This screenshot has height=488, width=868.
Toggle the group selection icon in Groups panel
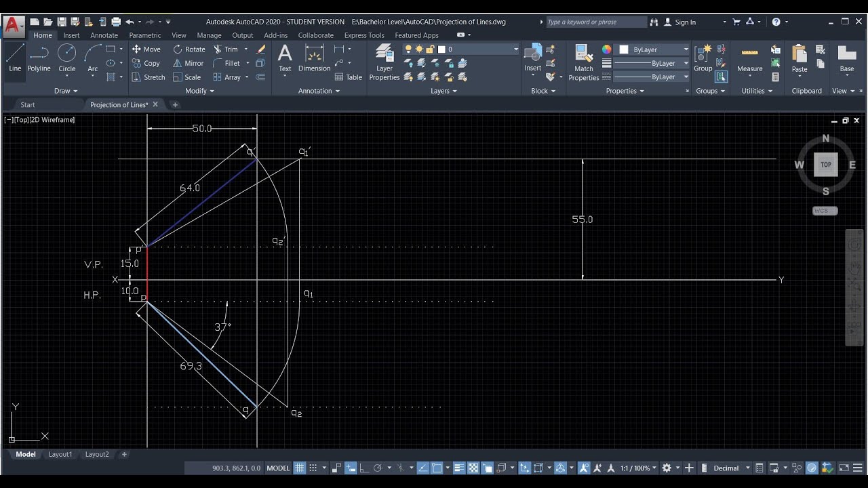(721, 77)
